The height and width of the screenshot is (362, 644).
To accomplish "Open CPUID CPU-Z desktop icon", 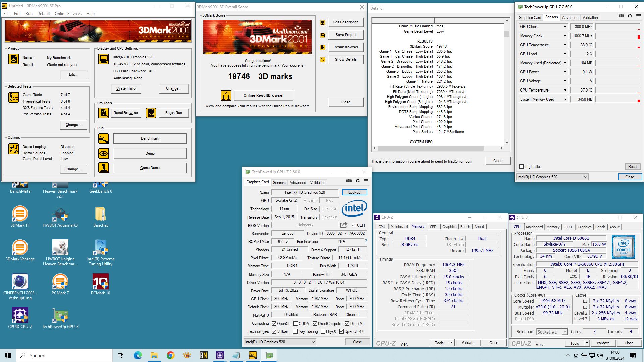I will coord(20,318).
